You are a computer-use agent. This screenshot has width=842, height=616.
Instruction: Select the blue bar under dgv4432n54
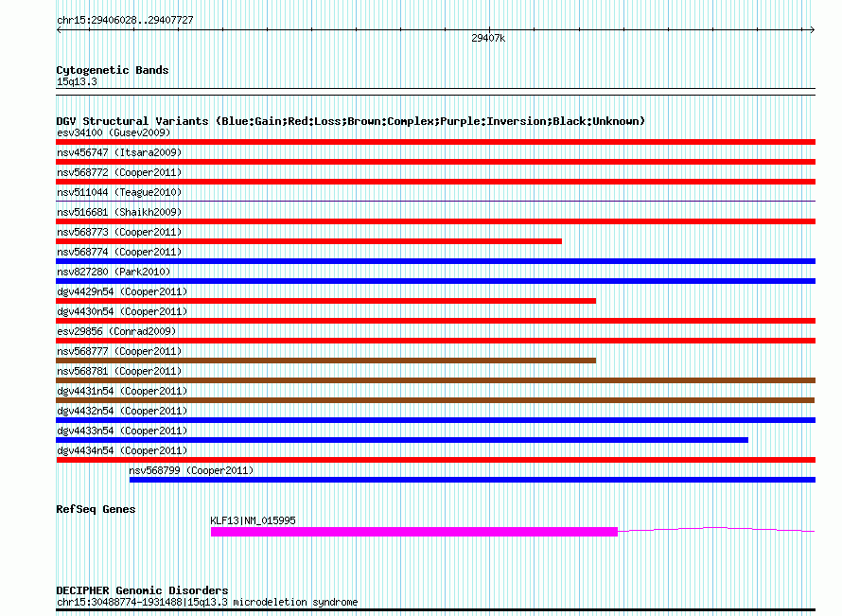(435, 420)
